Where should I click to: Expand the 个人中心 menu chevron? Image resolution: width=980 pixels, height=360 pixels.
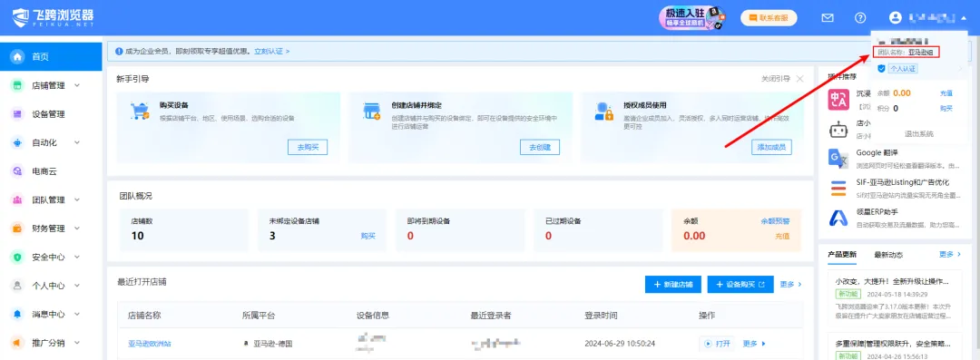(77, 286)
